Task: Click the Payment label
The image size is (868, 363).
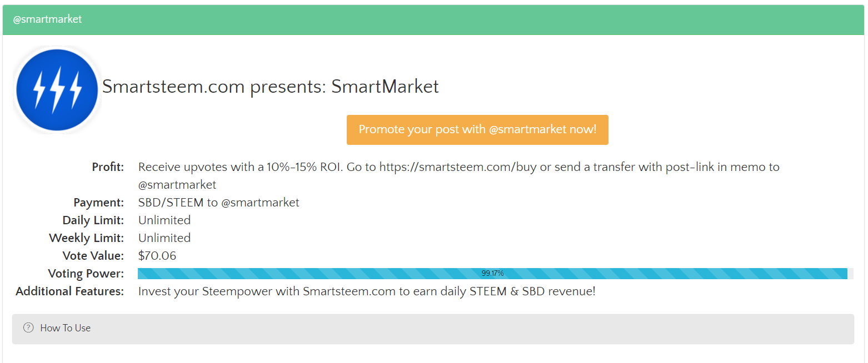Action: (99, 203)
